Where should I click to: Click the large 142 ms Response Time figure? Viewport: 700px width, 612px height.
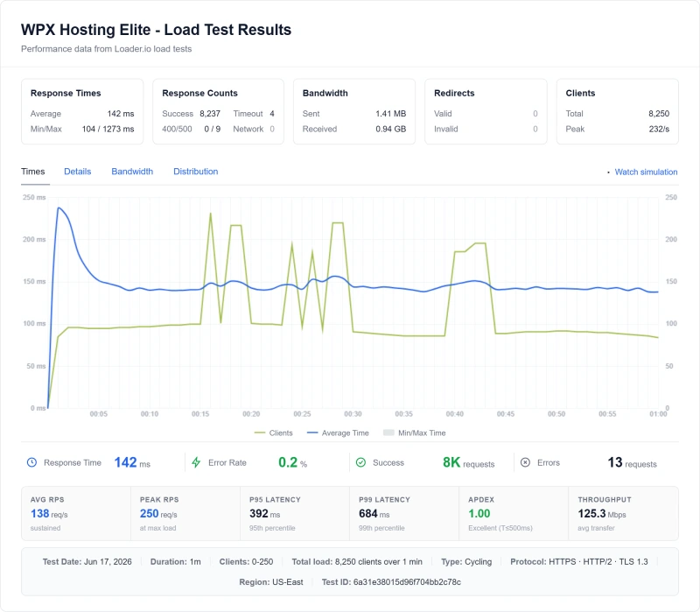pyautogui.click(x=132, y=462)
